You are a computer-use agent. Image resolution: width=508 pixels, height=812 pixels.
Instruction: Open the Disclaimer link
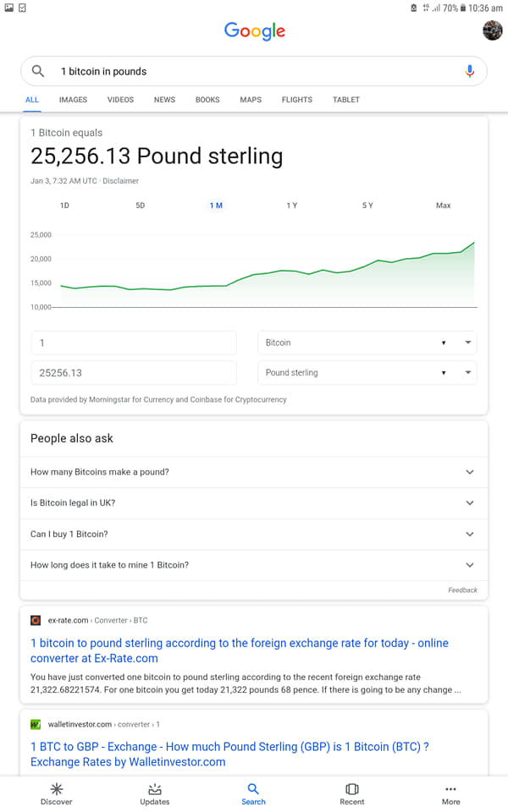pos(120,181)
